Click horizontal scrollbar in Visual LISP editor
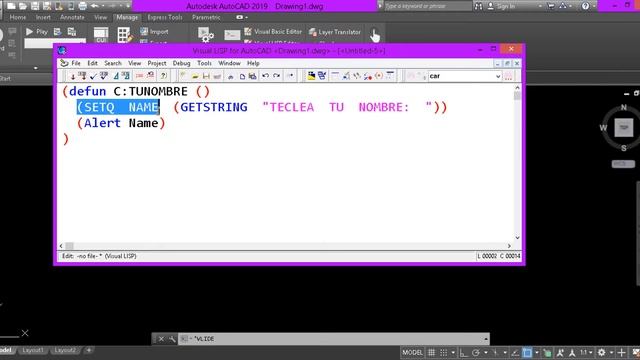640x360 pixels. point(285,246)
